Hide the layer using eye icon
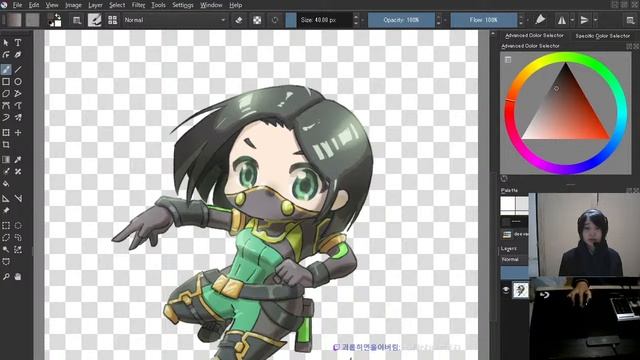 (506, 290)
